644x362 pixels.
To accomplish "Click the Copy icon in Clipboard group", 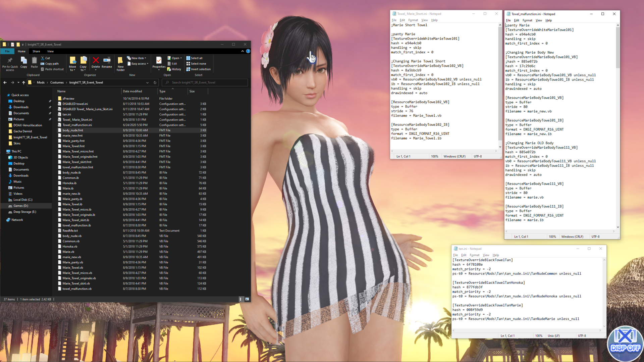I will (x=23, y=62).
